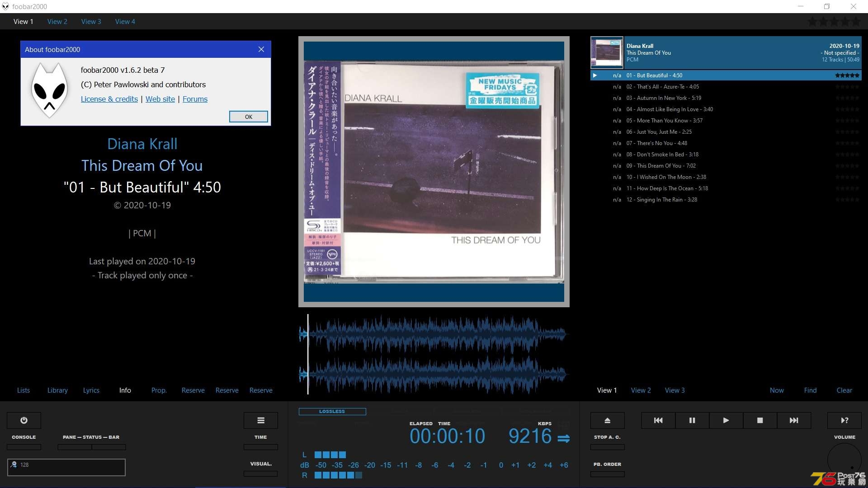Click the album thumbnail in playlist header

coord(607,52)
